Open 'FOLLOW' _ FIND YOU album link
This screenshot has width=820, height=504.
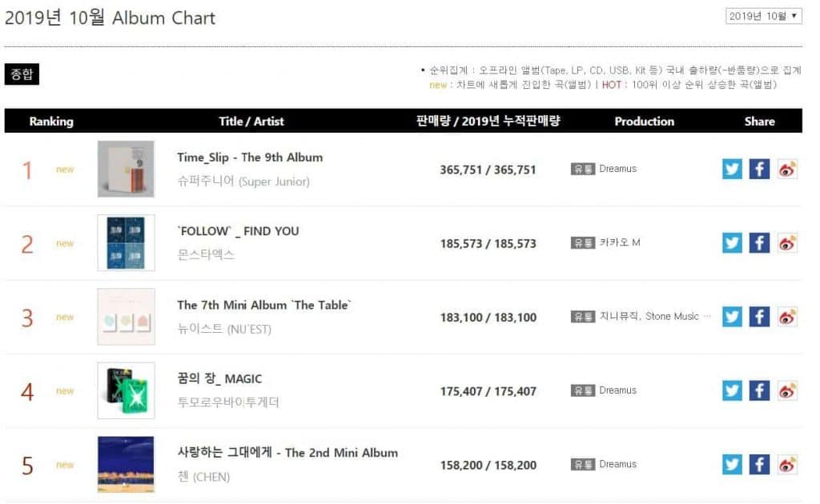[x=238, y=231]
